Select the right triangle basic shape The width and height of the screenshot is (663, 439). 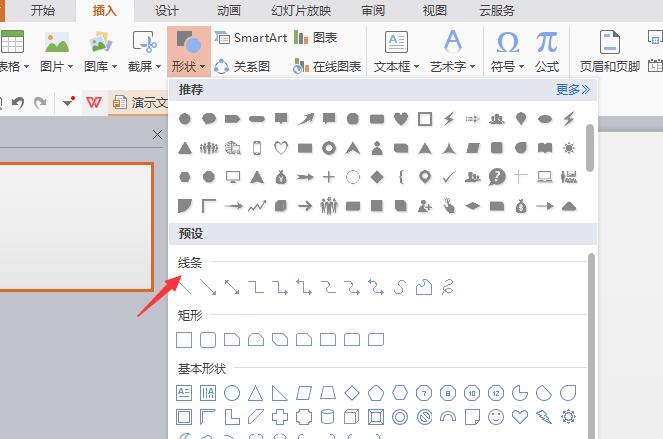pos(279,393)
